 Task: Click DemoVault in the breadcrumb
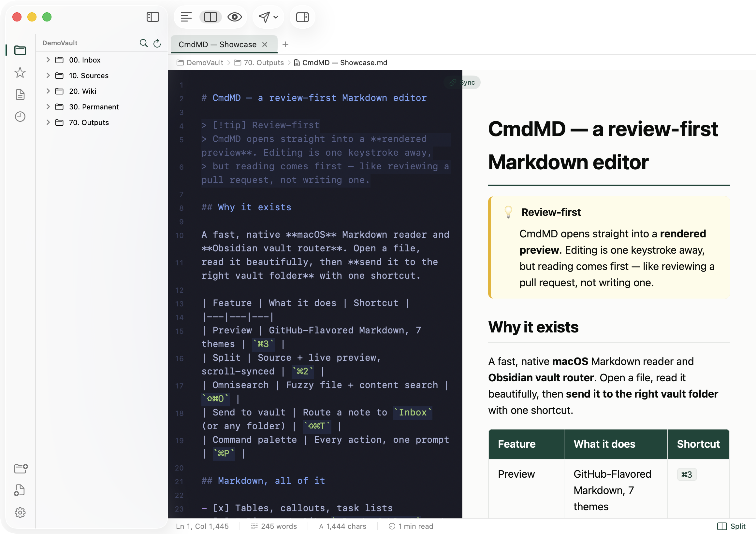coord(200,63)
